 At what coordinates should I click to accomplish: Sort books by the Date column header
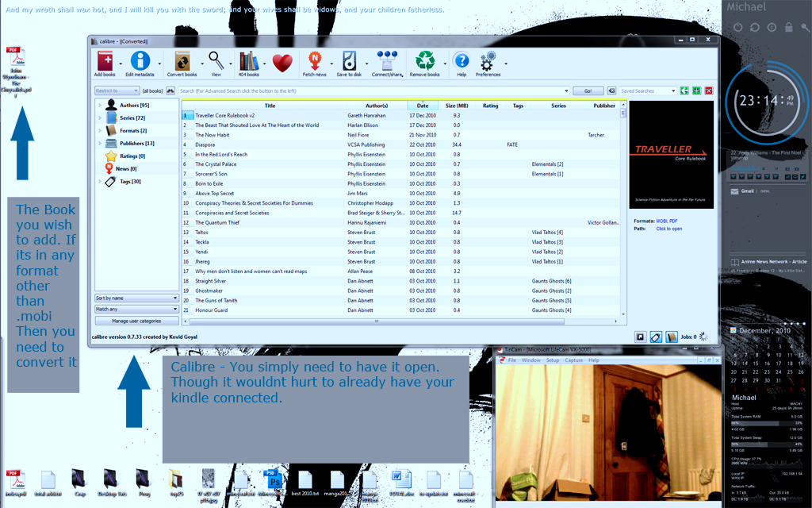tap(423, 106)
